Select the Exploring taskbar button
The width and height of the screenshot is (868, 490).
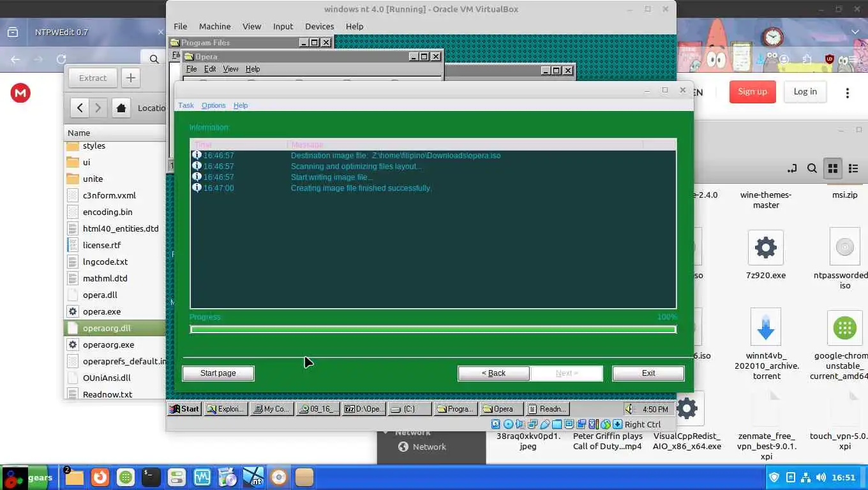coord(226,409)
